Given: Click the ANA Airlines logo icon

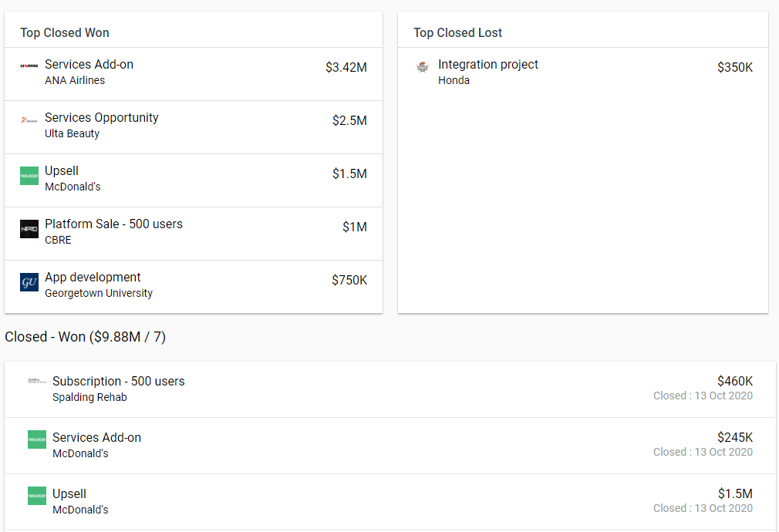Looking at the screenshot, I should pos(29,66).
